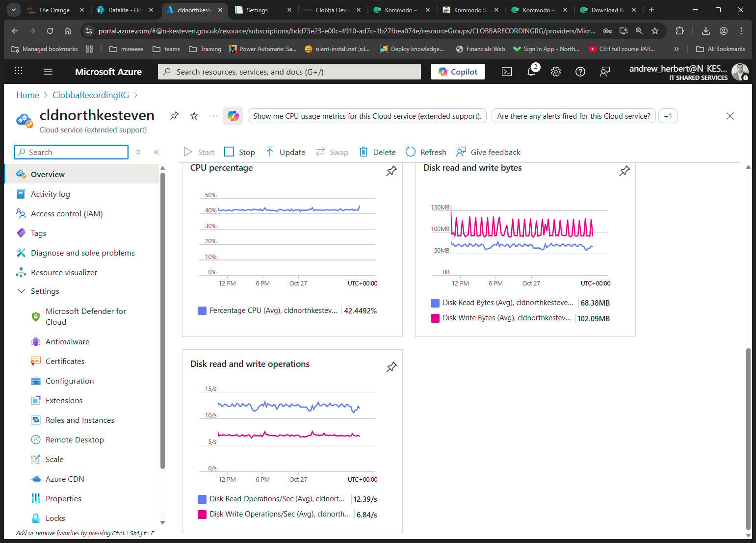Favorite cldnorthkesteven with the star icon
756x543 pixels.
click(x=194, y=116)
